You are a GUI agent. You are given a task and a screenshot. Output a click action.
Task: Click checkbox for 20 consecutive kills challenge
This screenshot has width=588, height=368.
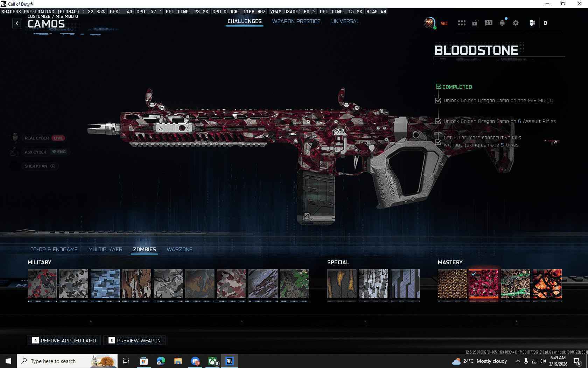(438, 142)
